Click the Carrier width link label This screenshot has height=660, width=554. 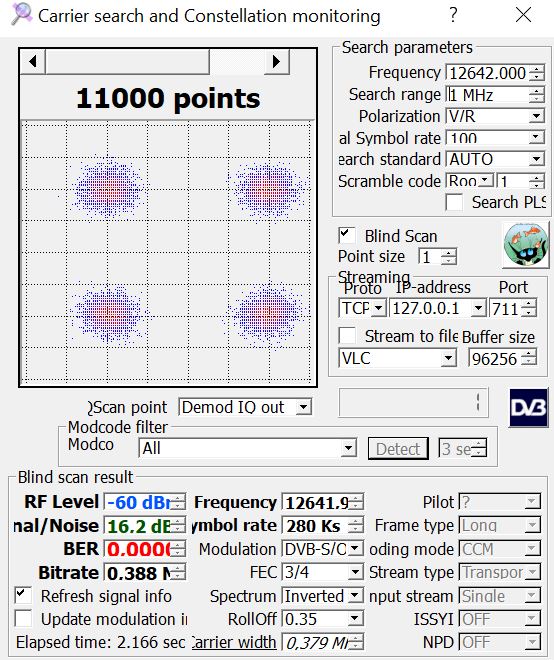(x=234, y=642)
